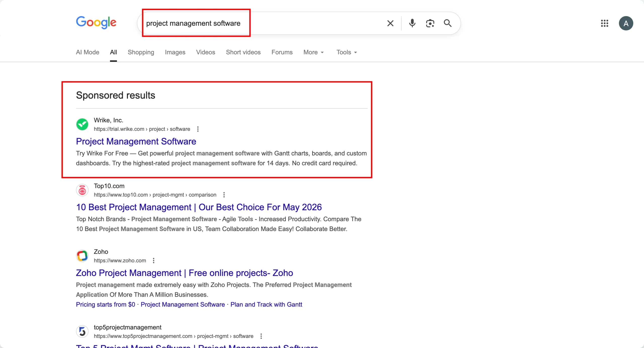Click the https://www.zoho.com URL text
The image size is (644, 348).
(x=120, y=260)
